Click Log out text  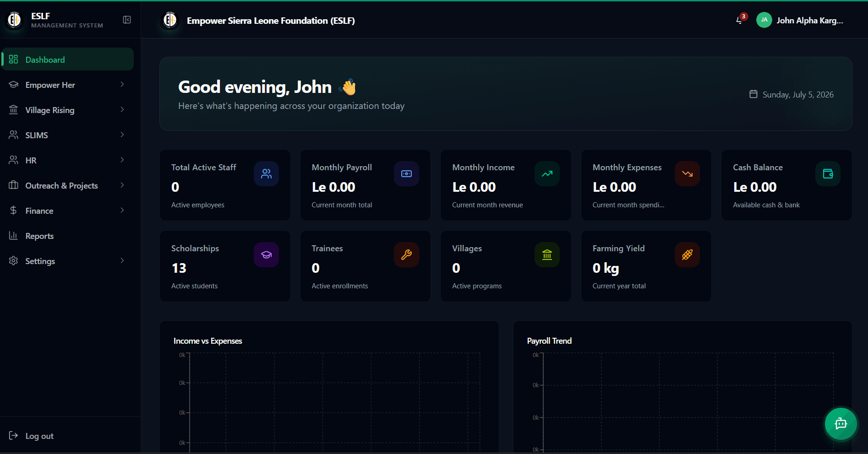(39, 436)
